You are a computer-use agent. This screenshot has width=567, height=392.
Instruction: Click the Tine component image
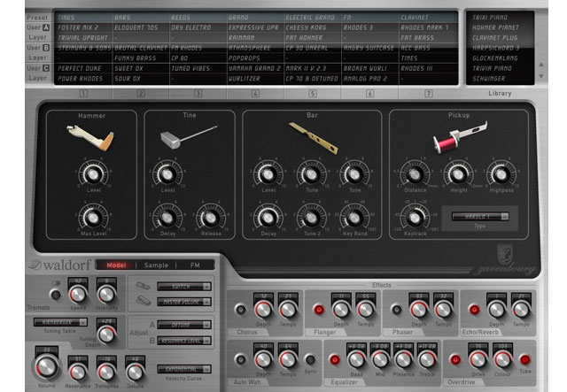(x=189, y=137)
